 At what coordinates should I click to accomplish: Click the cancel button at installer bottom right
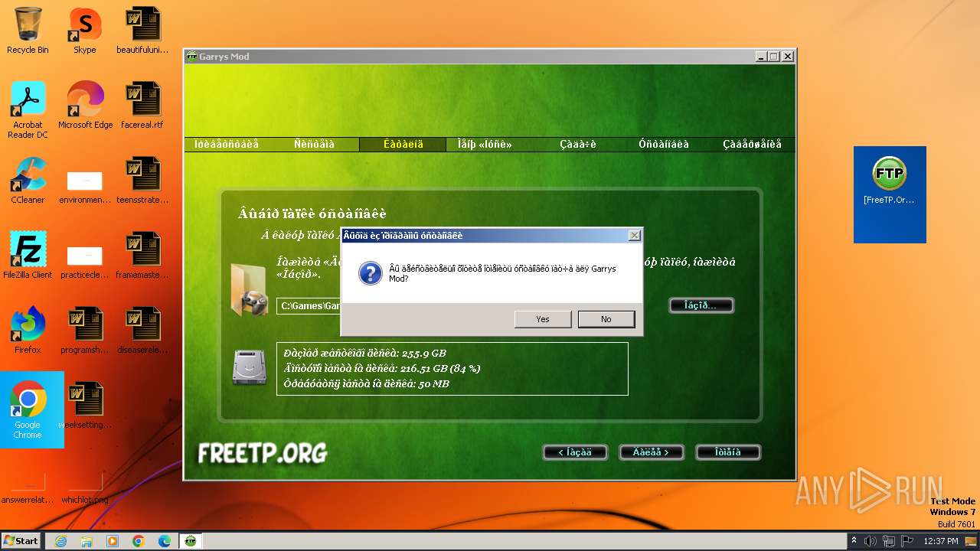[728, 452]
